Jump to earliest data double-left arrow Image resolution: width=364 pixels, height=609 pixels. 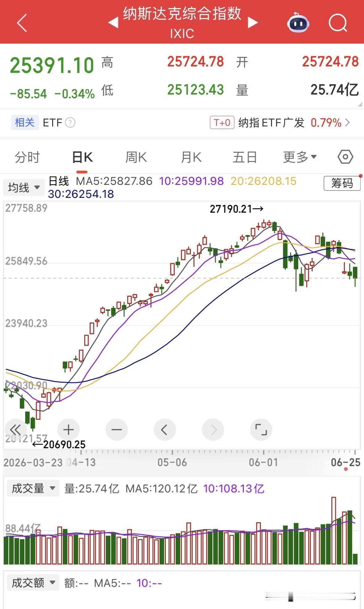[x=16, y=430]
